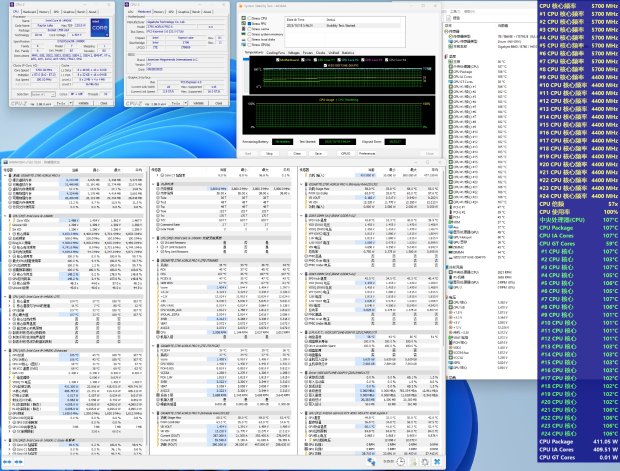Open the Tools dropdown arrow in left CPU-Z window

tap(71, 103)
